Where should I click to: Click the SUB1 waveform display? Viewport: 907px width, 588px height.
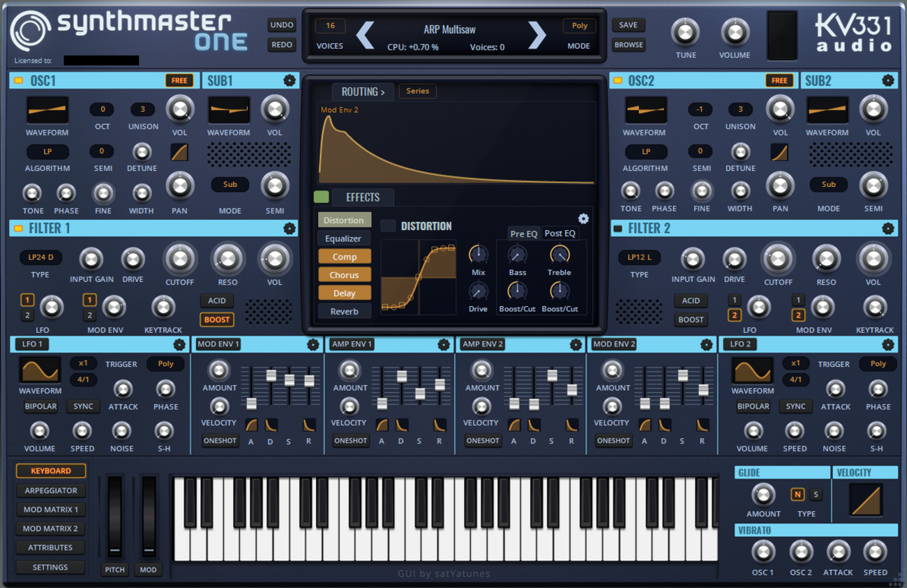click(x=229, y=110)
